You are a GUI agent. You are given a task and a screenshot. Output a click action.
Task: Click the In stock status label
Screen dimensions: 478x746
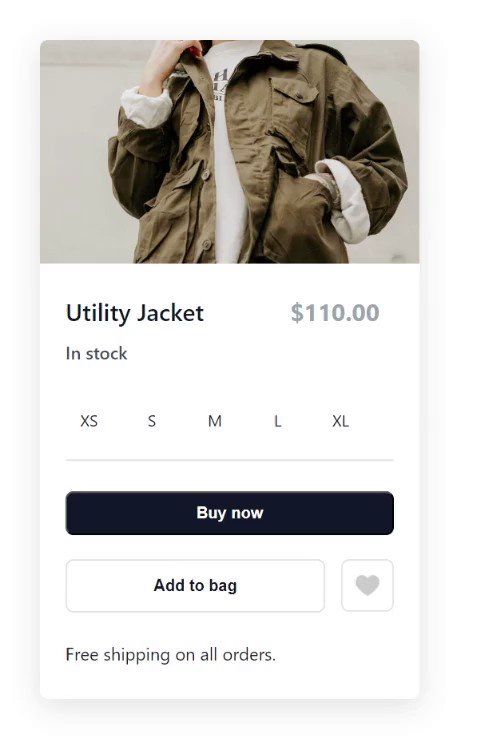(97, 353)
